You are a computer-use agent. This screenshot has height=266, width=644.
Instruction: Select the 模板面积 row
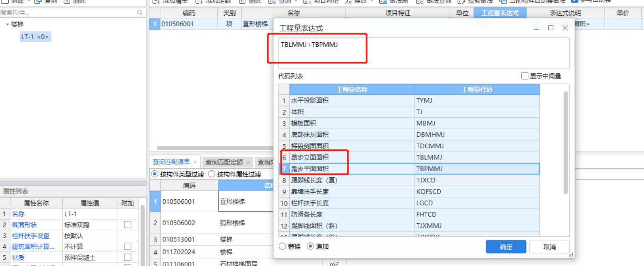point(409,123)
